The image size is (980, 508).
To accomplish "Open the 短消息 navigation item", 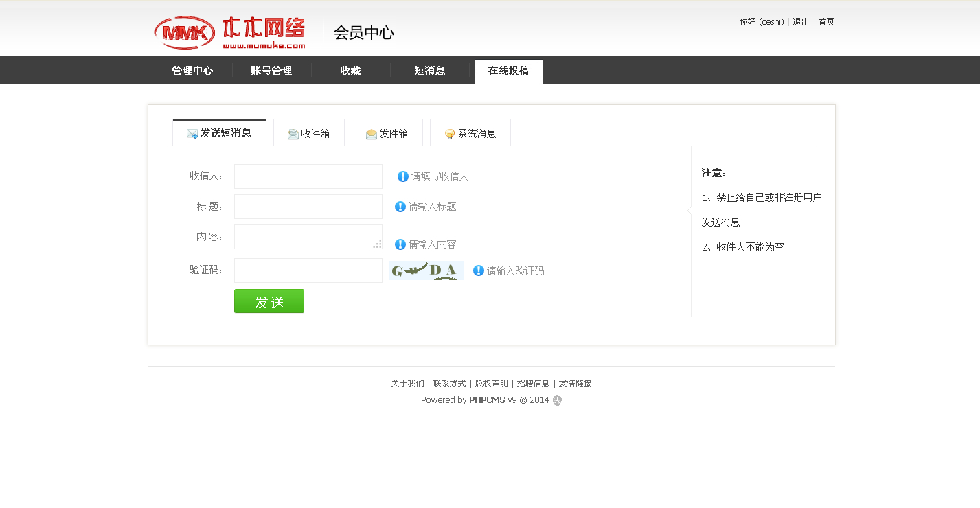I will [430, 71].
